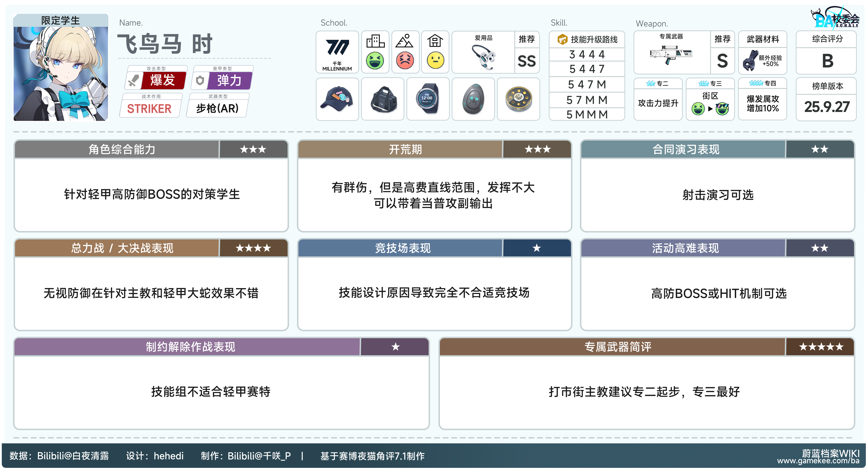The height and width of the screenshot is (470, 868).
Task: Click the 弹力 armor type badge
Action: [229, 80]
